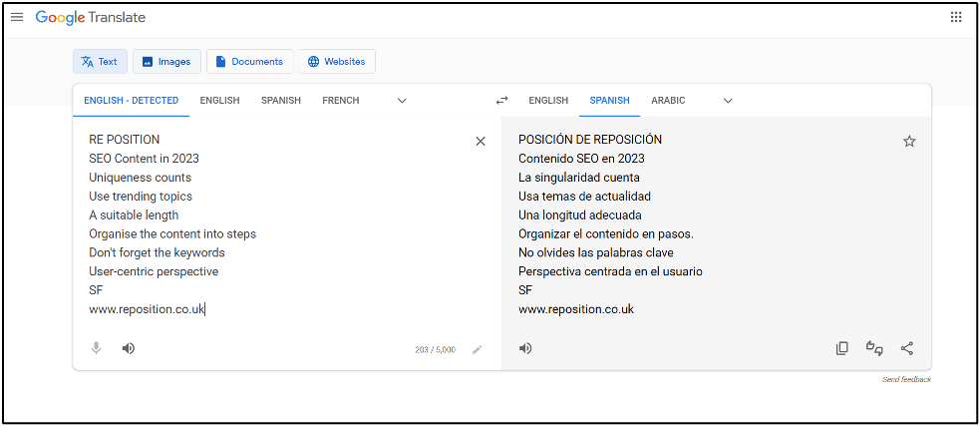Choose English as target language
Viewport: 980px width, 426px height.
tap(548, 100)
